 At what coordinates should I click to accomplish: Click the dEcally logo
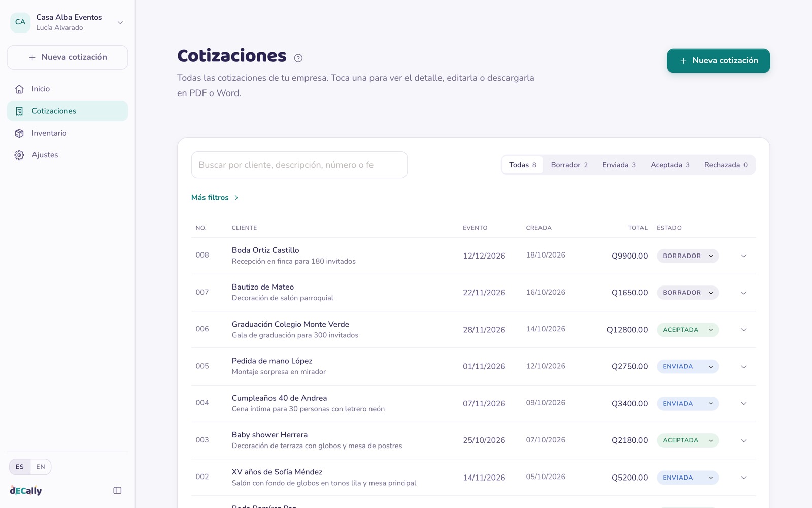(26, 490)
